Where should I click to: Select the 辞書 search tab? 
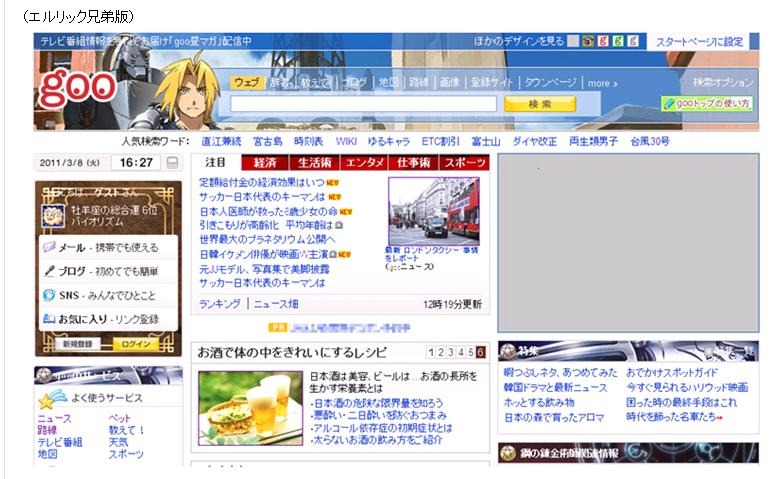click(279, 83)
